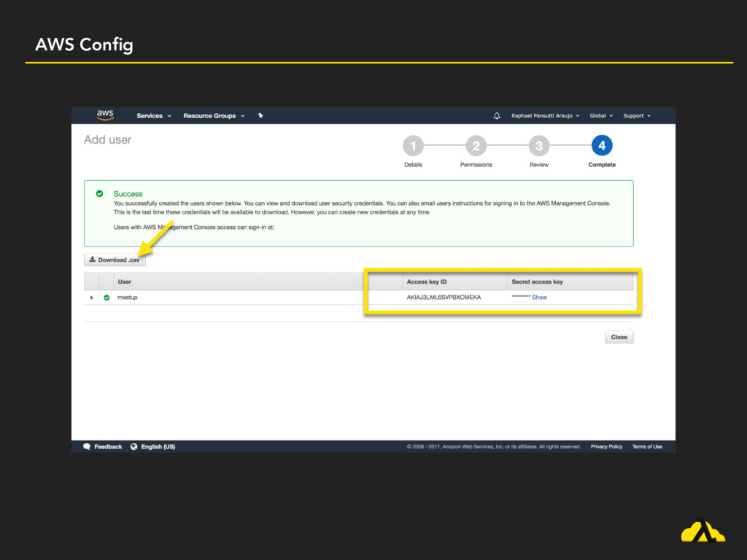
Task: Open the Services dropdown menu
Action: (x=153, y=115)
